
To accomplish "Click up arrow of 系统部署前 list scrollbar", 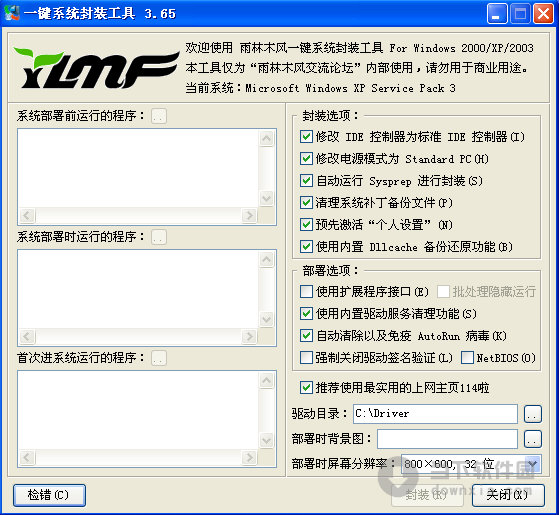I will (x=267, y=138).
